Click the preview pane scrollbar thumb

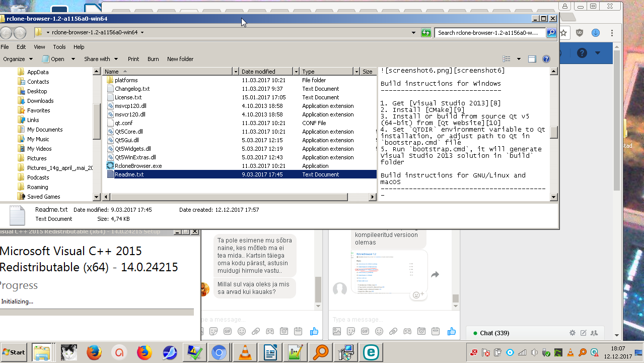pos(554,132)
